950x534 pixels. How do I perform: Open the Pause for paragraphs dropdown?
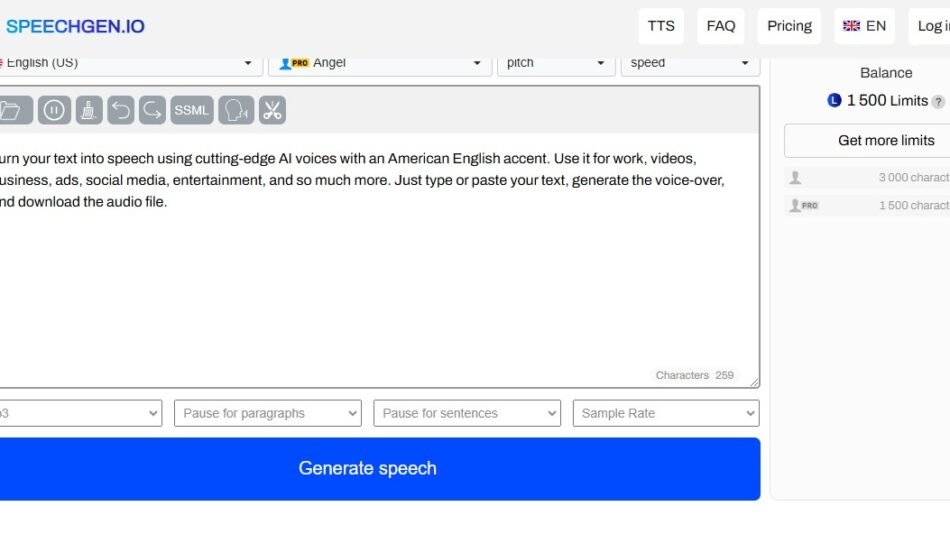268,413
